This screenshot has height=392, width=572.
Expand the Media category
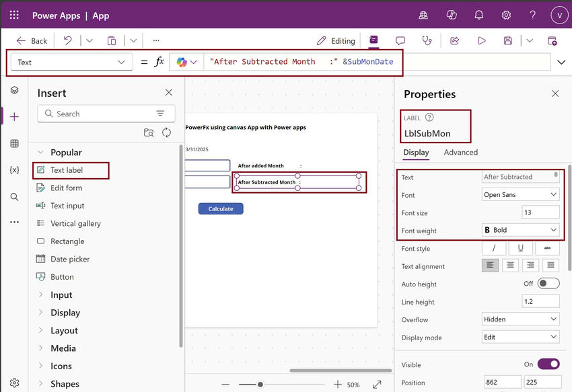coord(41,348)
